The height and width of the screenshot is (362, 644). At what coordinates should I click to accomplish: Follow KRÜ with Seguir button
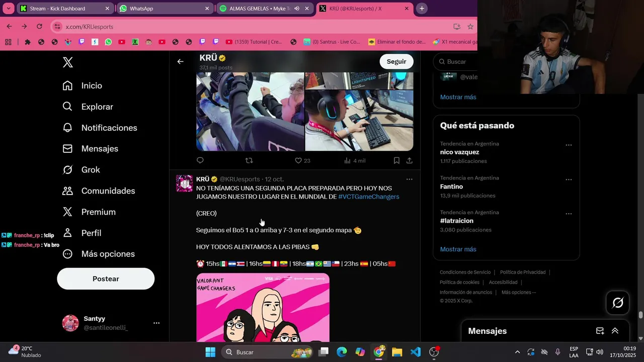[396, 61]
